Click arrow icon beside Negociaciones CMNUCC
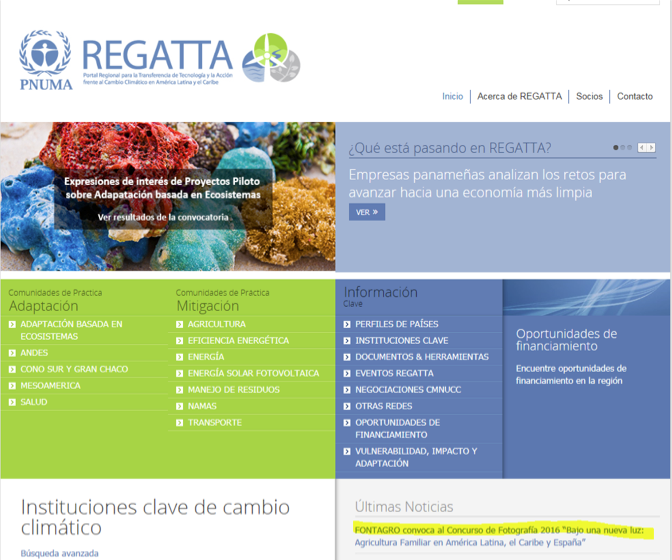 347,390
